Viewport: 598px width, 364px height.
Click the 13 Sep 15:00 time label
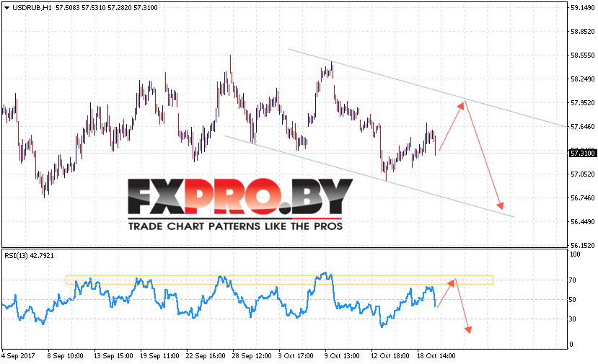[x=113, y=356]
